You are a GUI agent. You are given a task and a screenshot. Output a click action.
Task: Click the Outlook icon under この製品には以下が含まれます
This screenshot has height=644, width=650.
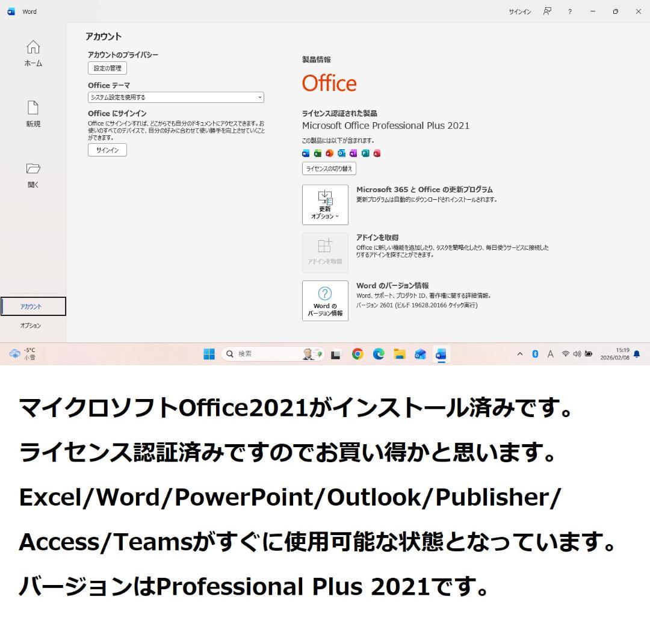342,153
